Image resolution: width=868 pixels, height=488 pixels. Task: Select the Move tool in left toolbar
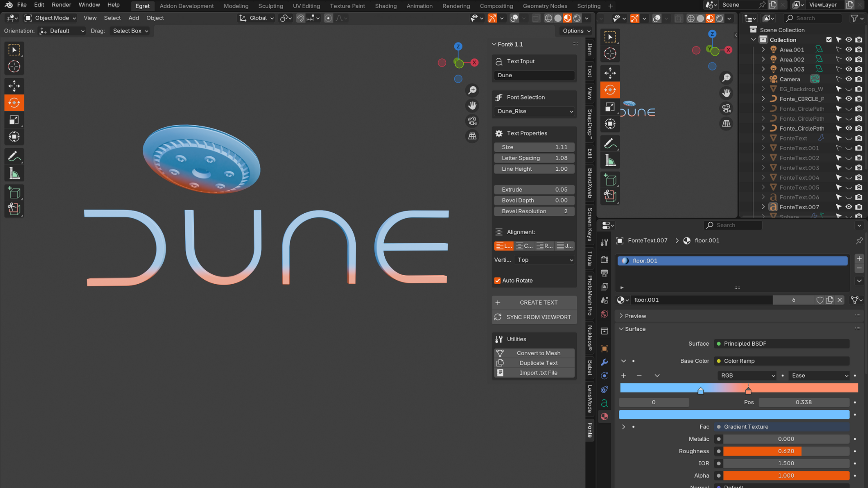(14, 86)
